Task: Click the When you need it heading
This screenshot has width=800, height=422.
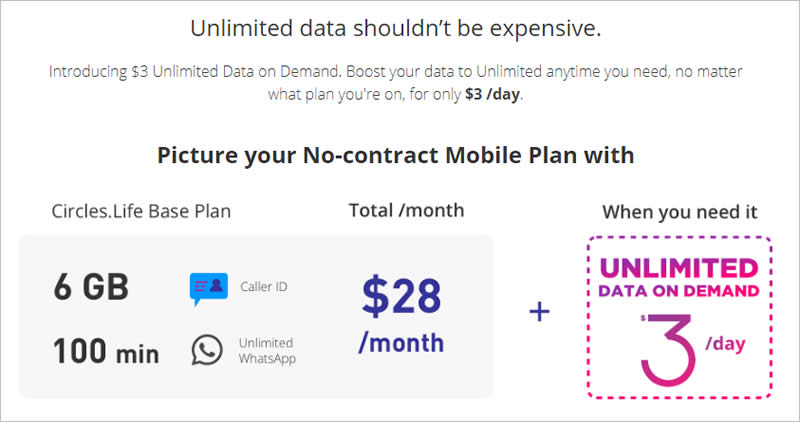Action: [680, 212]
